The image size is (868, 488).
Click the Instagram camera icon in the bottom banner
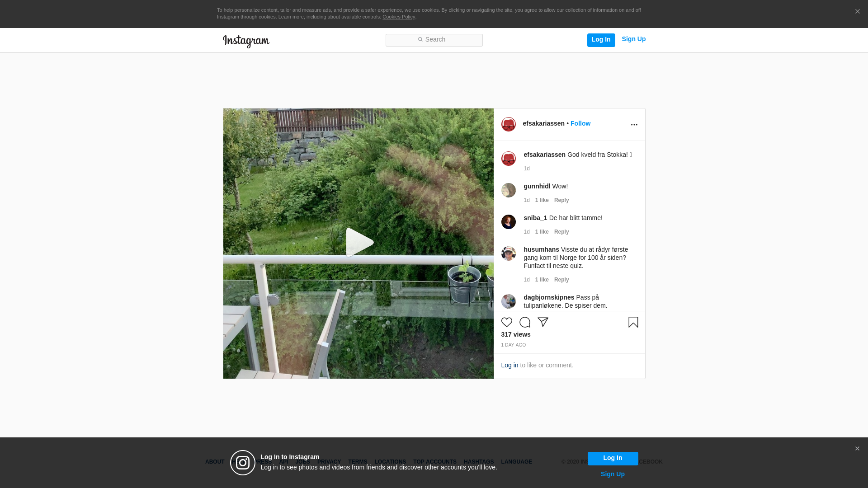click(x=243, y=463)
